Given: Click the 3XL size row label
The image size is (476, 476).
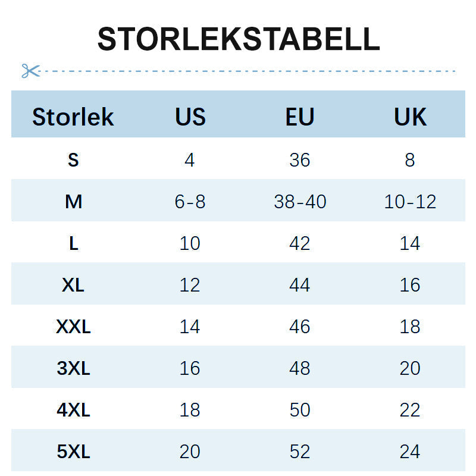Looking at the screenshot, I should point(73,368).
